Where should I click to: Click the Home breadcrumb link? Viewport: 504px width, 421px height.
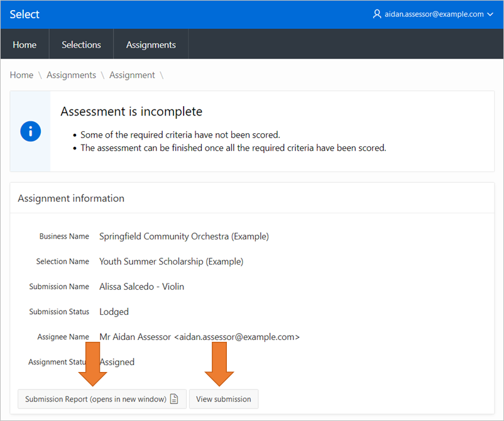coord(21,75)
